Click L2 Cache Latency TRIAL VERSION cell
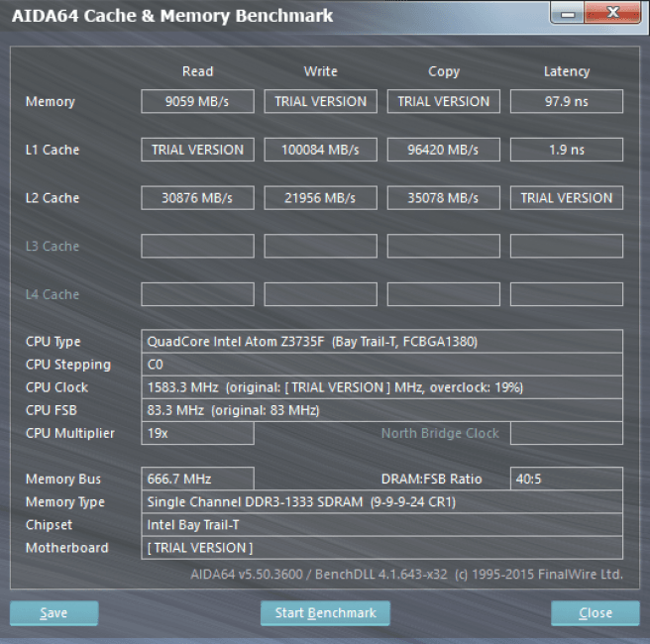 pyautogui.click(x=566, y=198)
